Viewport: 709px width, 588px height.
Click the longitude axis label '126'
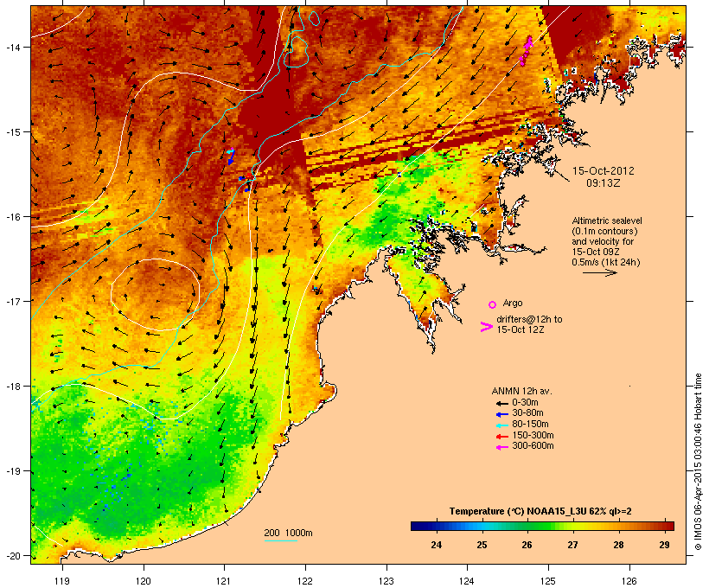629,581
